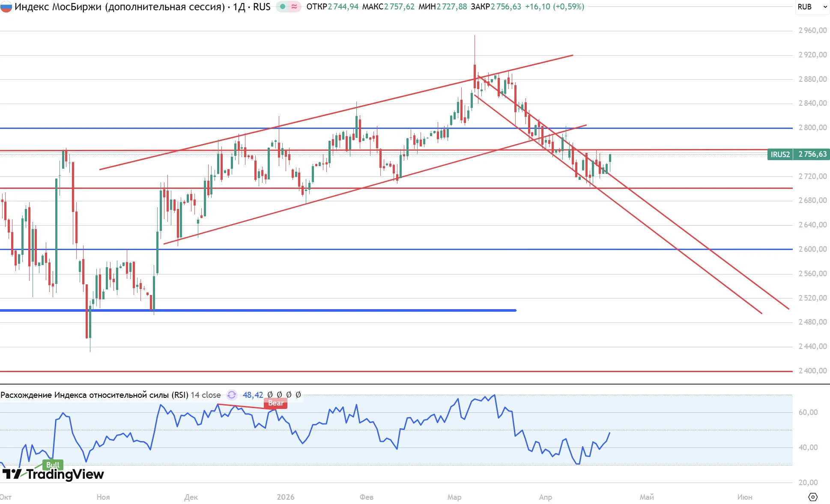Viewport: 830px width, 504px height.
Task: Click the 2026 label on time axis
Action: coord(286,497)
